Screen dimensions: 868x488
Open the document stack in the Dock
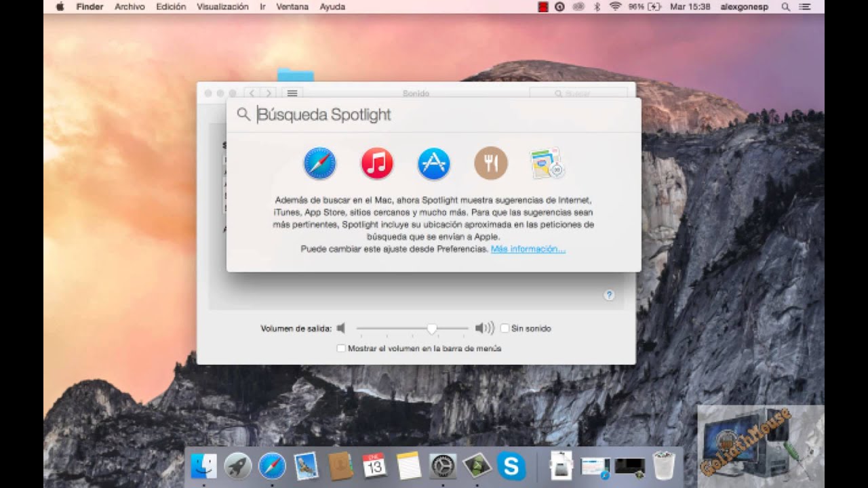coord(561,466)
